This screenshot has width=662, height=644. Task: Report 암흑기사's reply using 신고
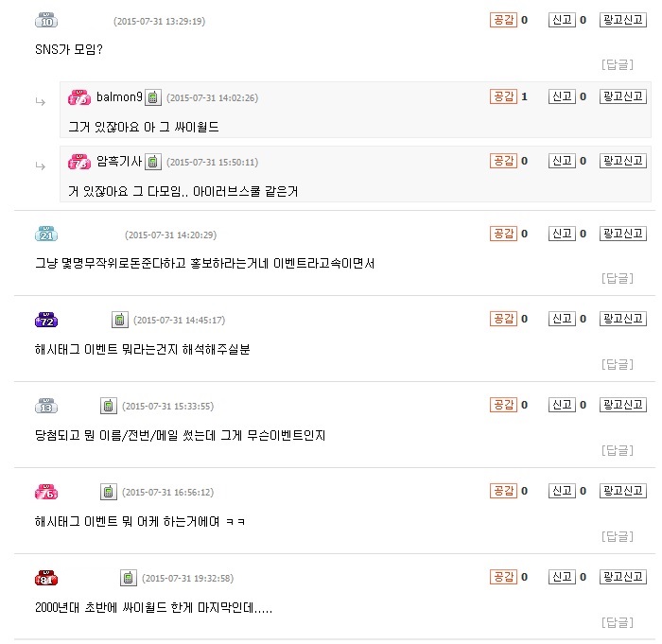(x=562, y=161)
